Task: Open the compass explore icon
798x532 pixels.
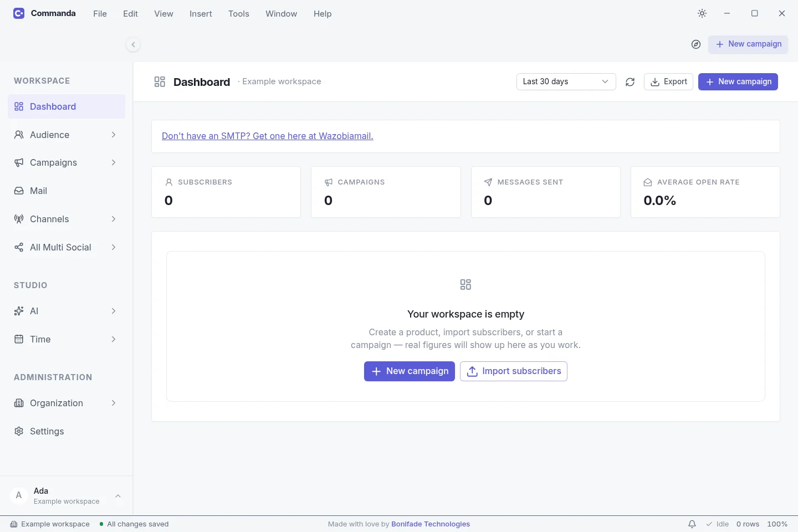Action: tap(696, 44)
